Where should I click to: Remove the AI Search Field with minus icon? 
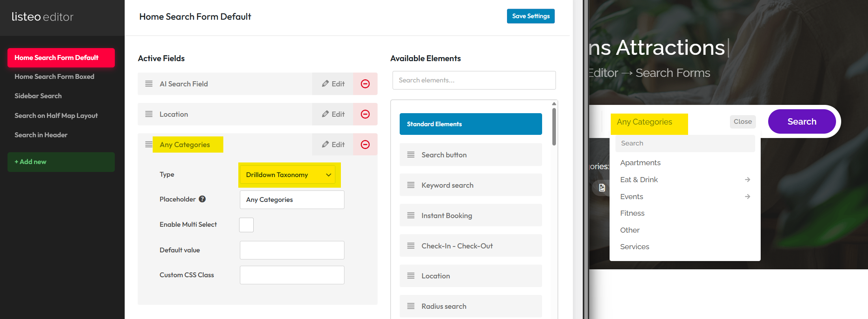pos(365,84)
